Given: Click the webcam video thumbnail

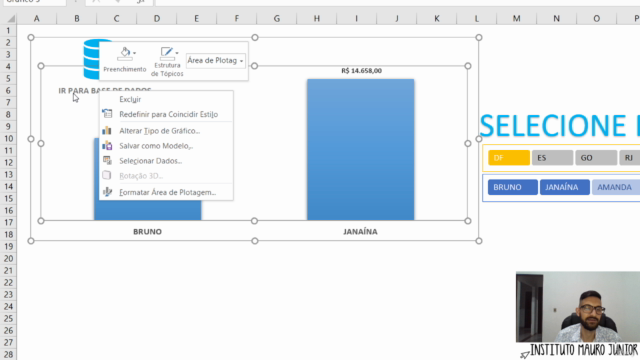Looking at the screenshot, I should [x=578, y=307].
